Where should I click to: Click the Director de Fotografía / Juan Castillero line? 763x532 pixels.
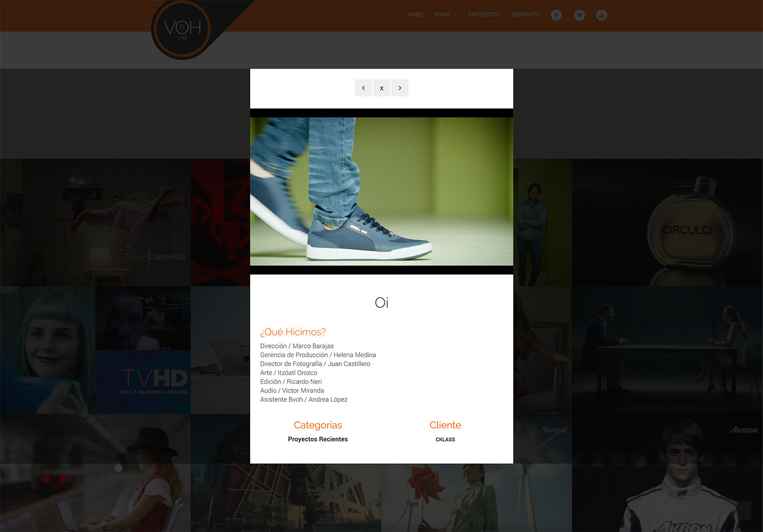[x=315, y=364]
